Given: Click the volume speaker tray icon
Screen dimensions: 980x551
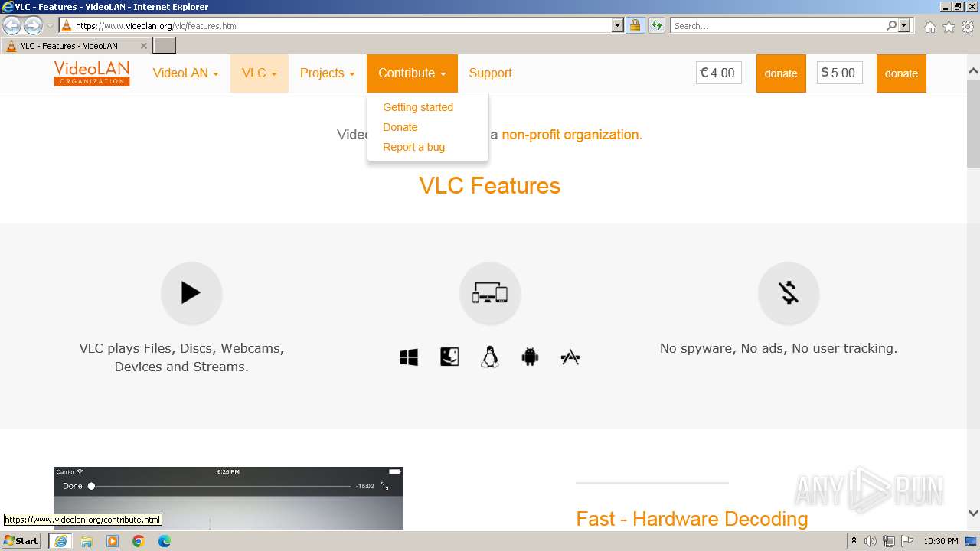Looking at the screenshot, I should pyautogui.click(x=871, y=541).
